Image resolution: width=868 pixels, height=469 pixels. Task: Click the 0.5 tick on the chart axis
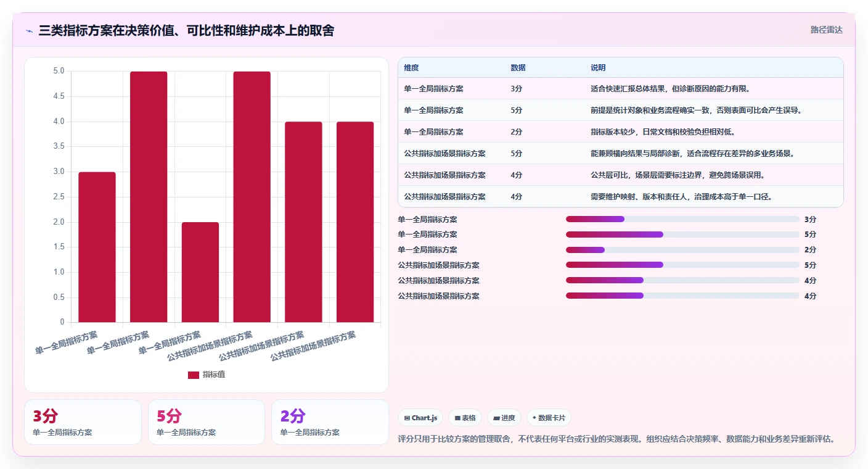click(59, 297)
